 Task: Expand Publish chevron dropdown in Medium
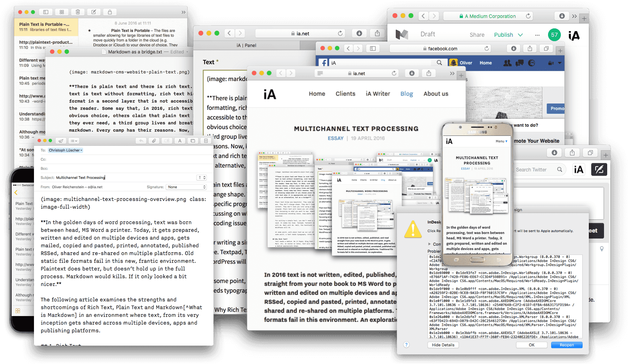click(x=520, y=35)
